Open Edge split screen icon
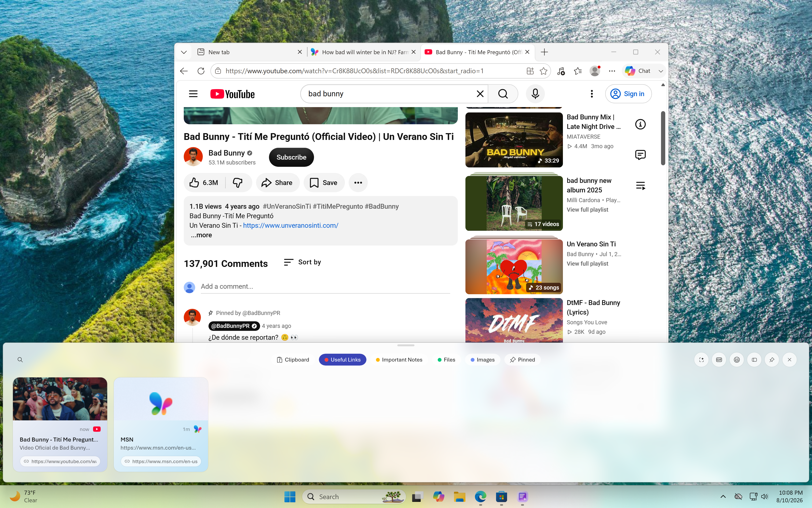This screenshot has width=812, height=508. [530, 71]
